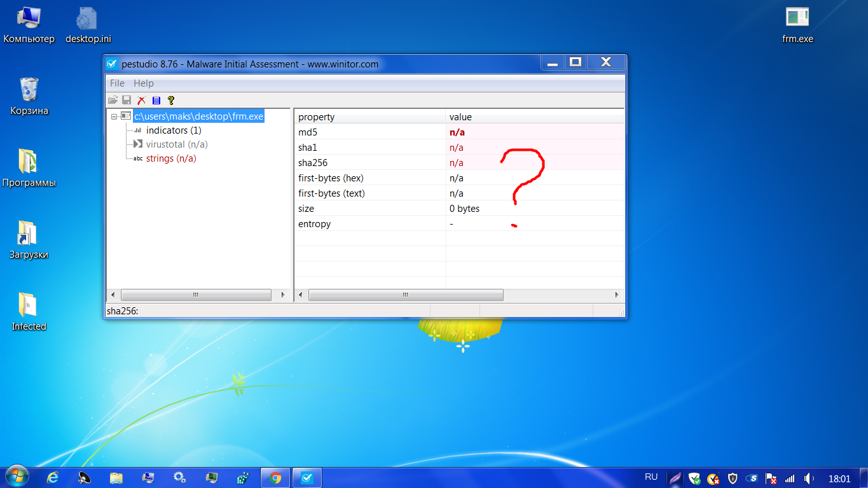Screen dimensions: 868x488
Task: Select the first-bytes (text) property row
Action: point(459,193)
